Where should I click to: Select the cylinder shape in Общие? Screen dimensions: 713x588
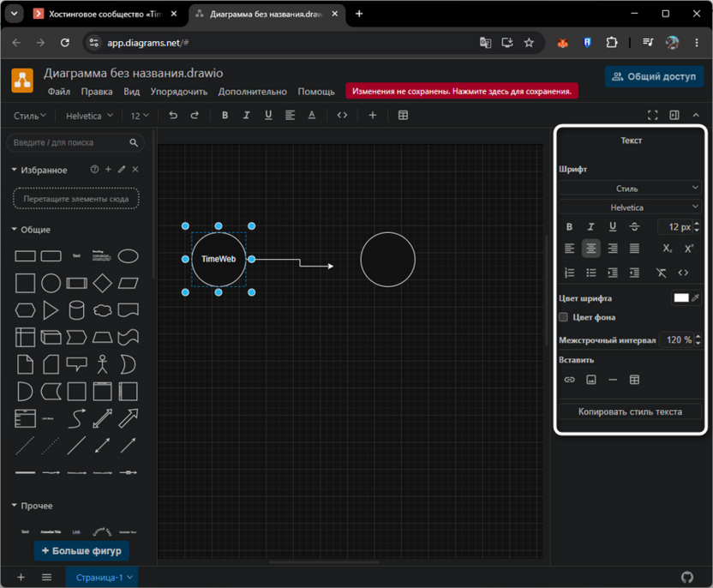[x=76, y=310]
